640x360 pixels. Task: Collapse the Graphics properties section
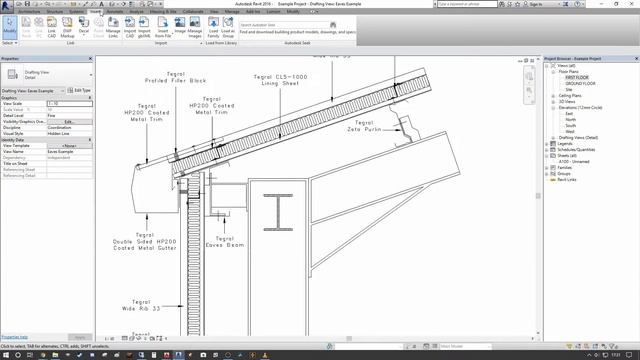[90, 98]
